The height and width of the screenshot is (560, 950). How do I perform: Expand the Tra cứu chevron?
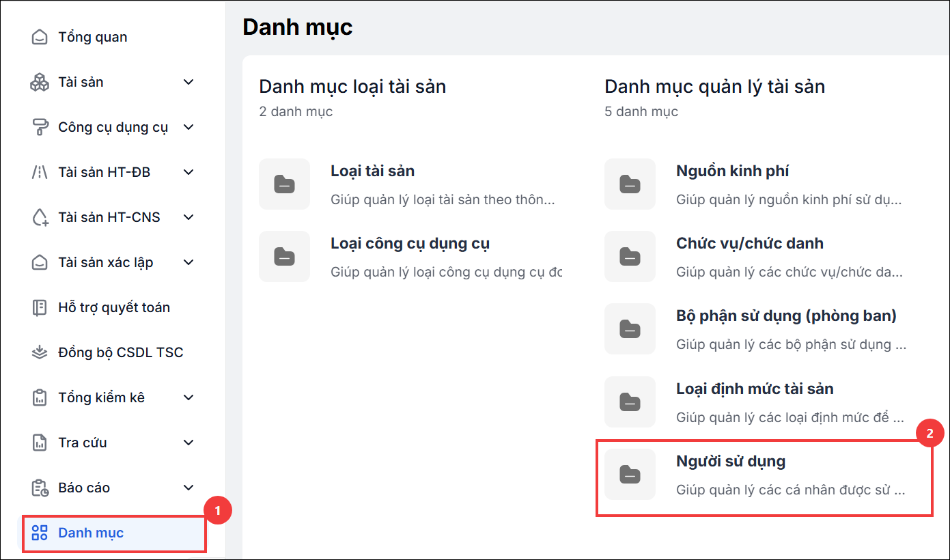189,443
